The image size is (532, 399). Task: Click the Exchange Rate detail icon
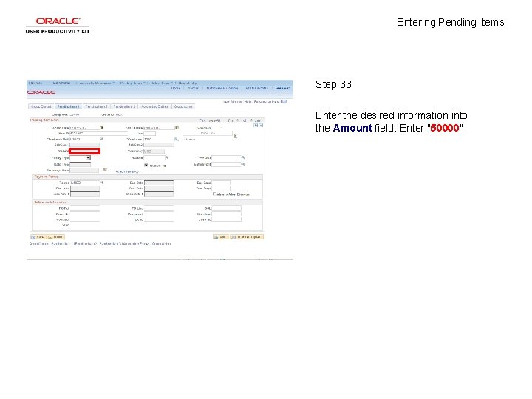(105, 170)
